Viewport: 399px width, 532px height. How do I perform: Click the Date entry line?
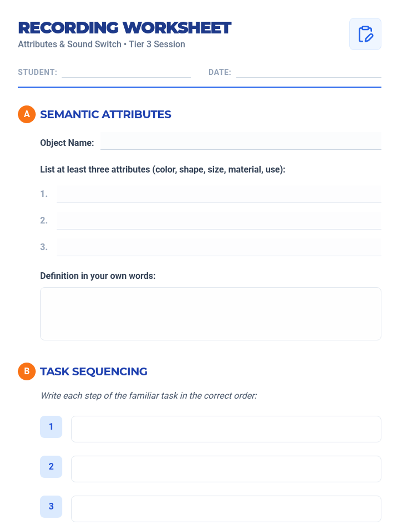click(x=308, y=72)
